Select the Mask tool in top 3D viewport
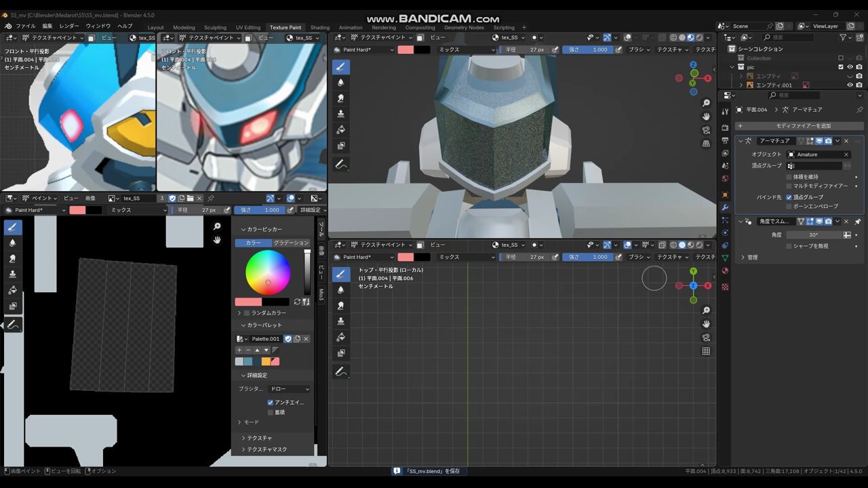Image resolution: width=868 pixels, height=488 pixels. click(340, 145)
